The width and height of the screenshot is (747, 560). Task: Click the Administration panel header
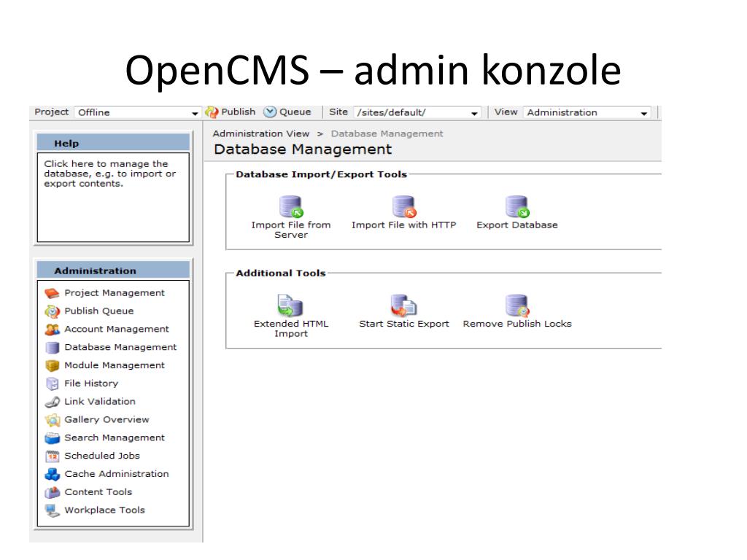point(113,271)
